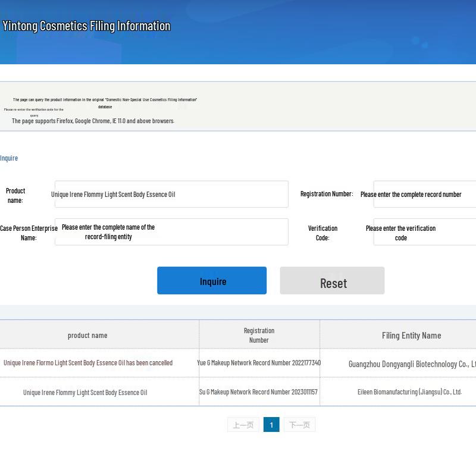Open the Unique Irene Flommy product entry
The width and height of the screenshot is (476, 476).
click(85, 393)
